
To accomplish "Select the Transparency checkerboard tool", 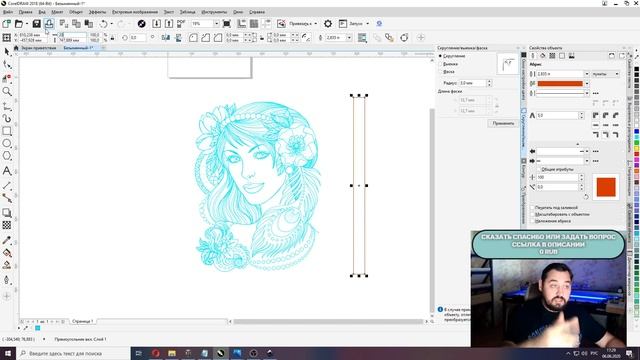I will tap(7, 225).
